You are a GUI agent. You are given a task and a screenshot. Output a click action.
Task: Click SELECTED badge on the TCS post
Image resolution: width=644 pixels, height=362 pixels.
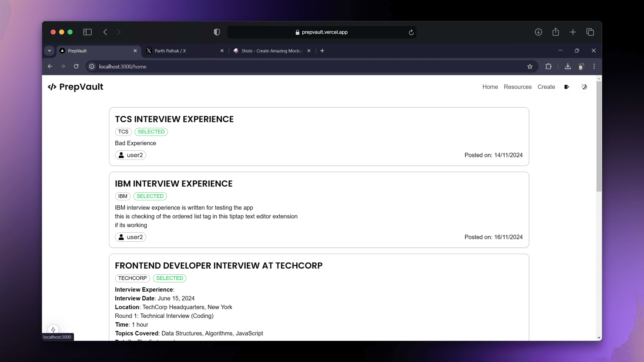[x=151, y=132]
